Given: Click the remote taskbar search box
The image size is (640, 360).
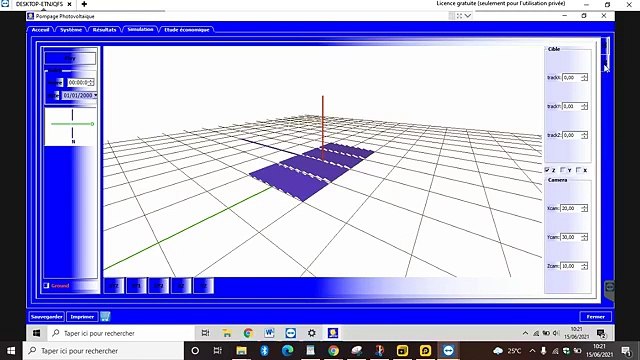Looking at the screenshot, I should click(x=121, y=333).
